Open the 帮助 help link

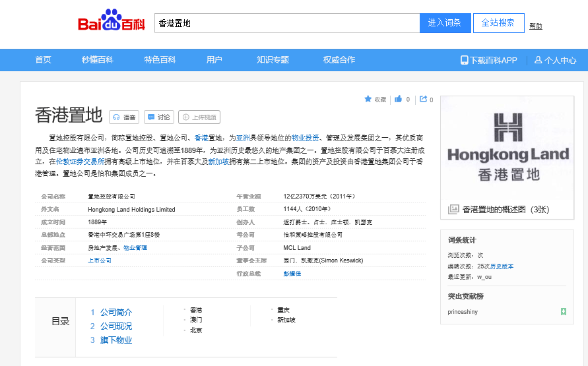coord(535,26)
